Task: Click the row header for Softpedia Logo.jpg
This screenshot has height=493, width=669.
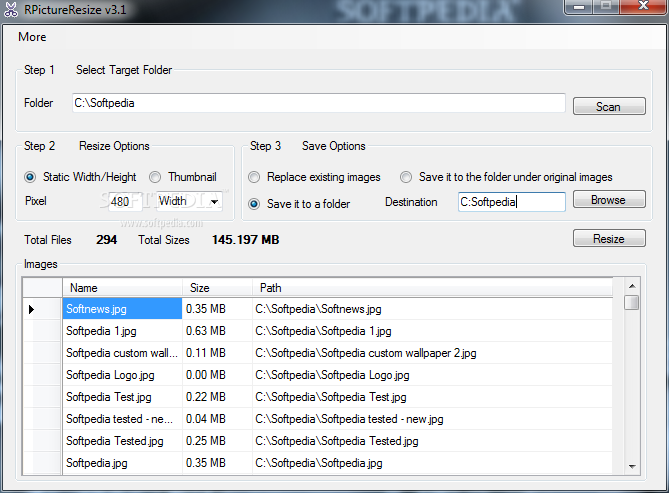Action: click(42, 375)
